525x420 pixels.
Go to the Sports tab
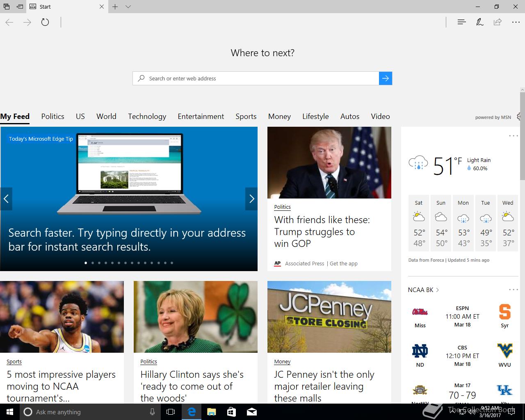[x=246, y=116]
